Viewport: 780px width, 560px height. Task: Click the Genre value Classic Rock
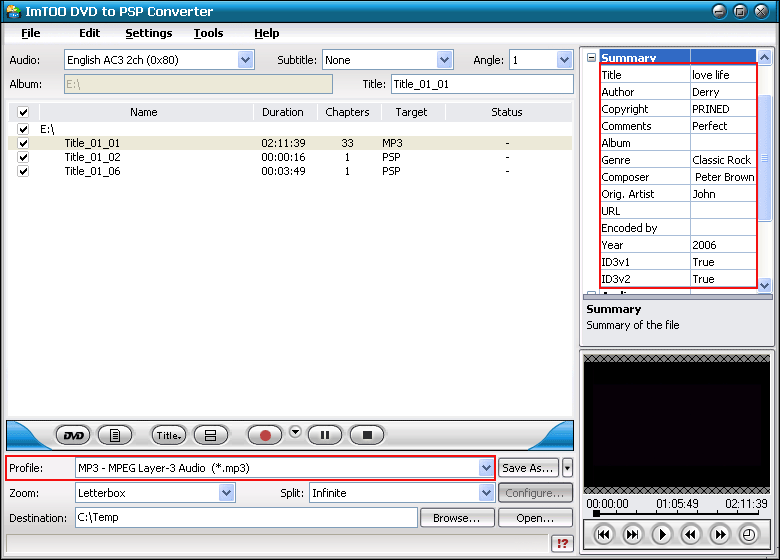click(x=721, y=160)
